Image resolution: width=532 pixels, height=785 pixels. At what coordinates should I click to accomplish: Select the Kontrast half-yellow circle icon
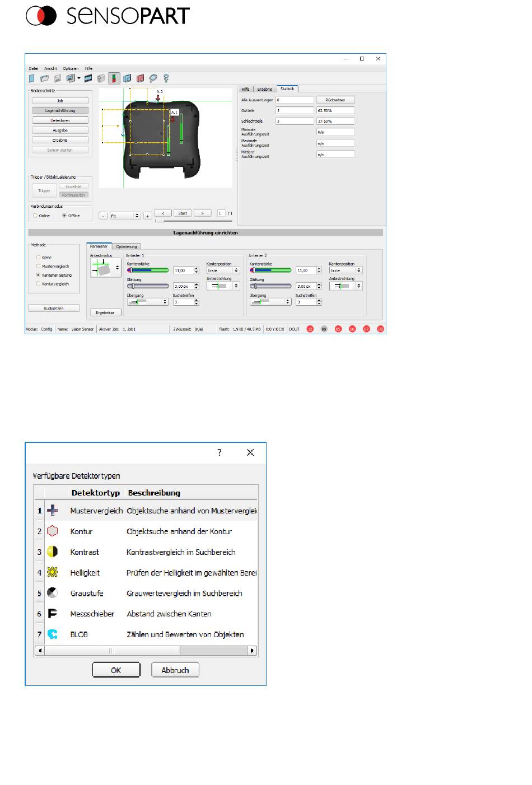click(53, 552)
